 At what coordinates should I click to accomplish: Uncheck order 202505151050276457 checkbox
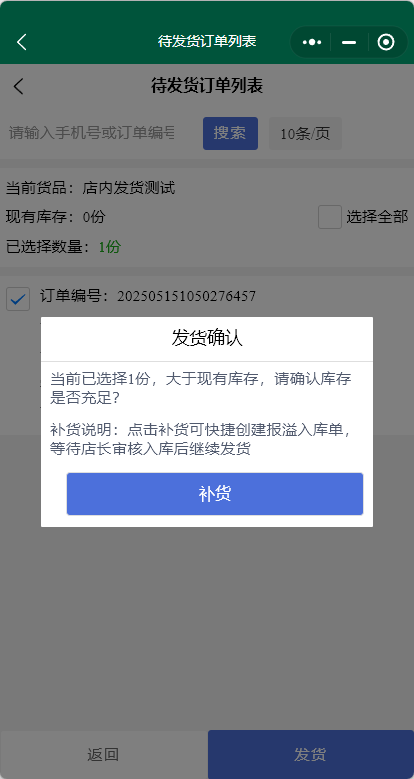coord(18,299)
